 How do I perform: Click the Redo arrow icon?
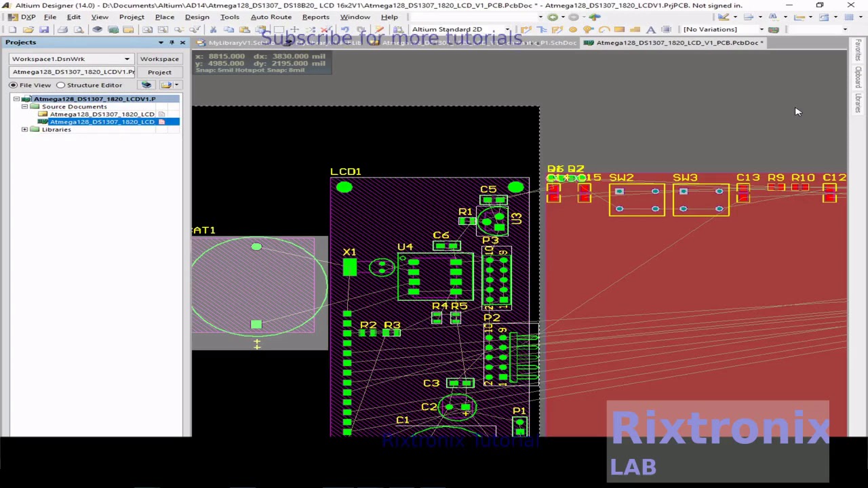click(361, 30)
